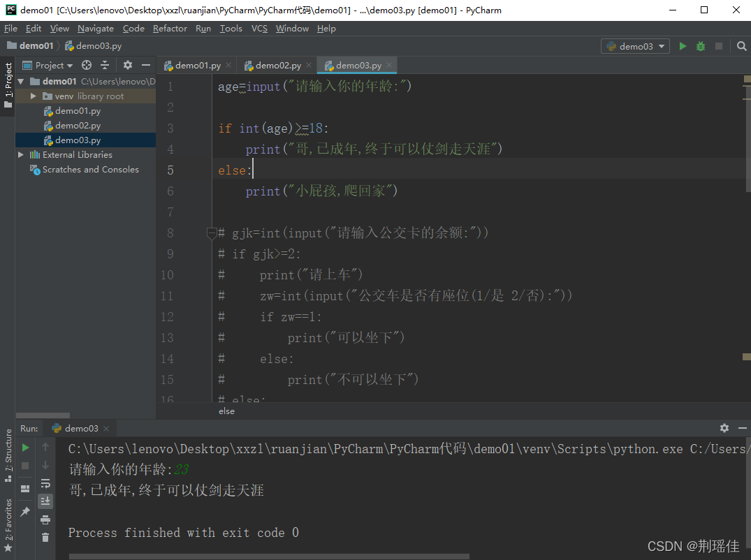This screenshot has height=560, width=751.
Task: Expand the External Libraries tree node
Action: coord(20,154)
